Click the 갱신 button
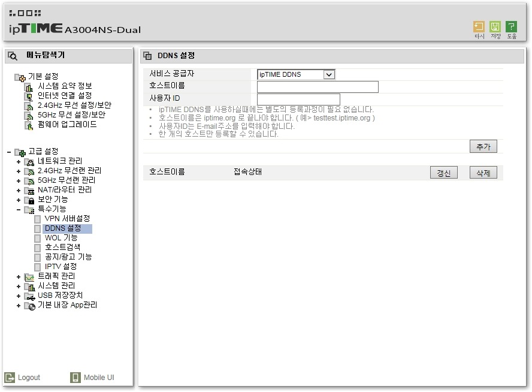The image size is (532, 392). point(444,173)
